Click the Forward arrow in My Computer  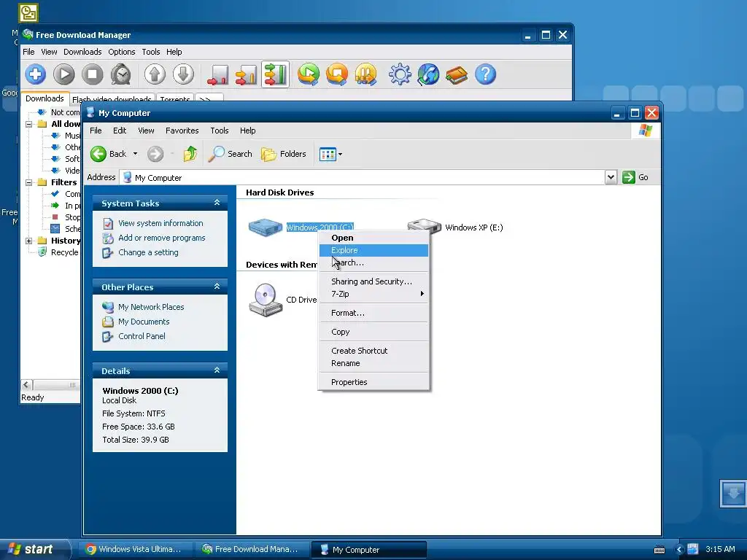click(155, 154)
